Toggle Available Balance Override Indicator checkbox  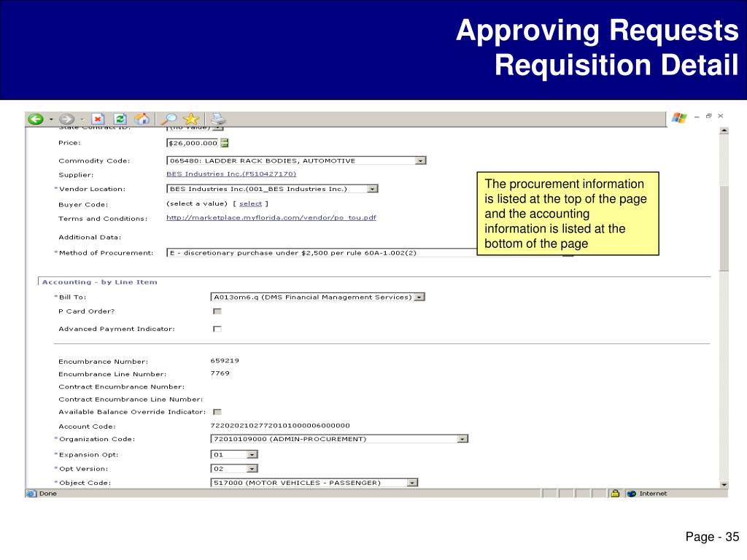(x=217, y=412)
